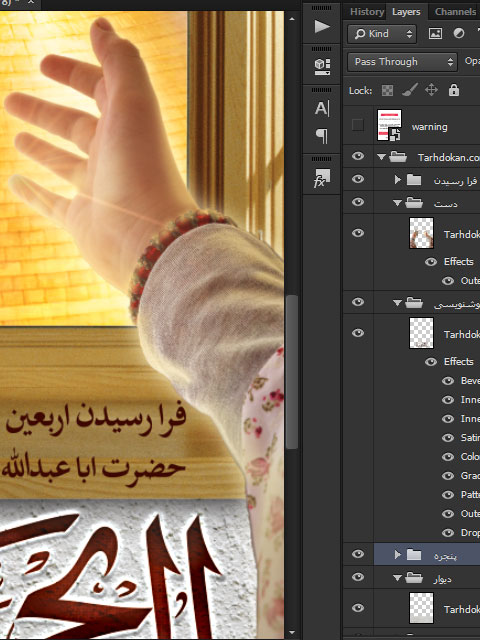Select the warning layer name
This screenshot has height=640, width=480.
(429, 127)
